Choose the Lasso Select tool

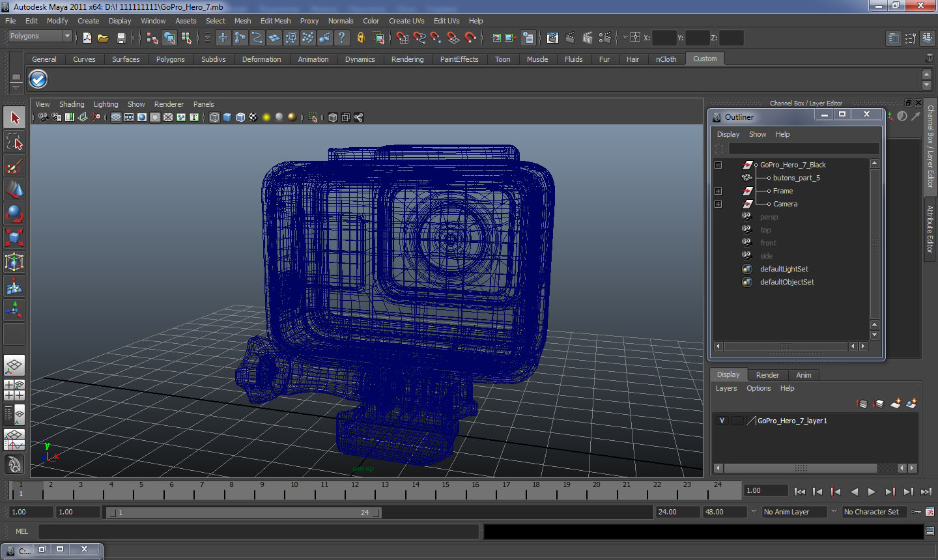point(14,142)
